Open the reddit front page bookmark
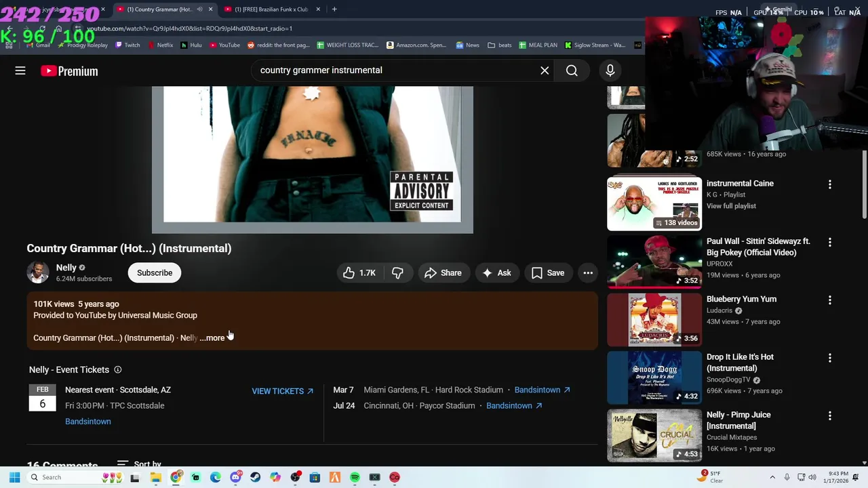Screen dimensions: 868x488 click(x=278, y=45)
